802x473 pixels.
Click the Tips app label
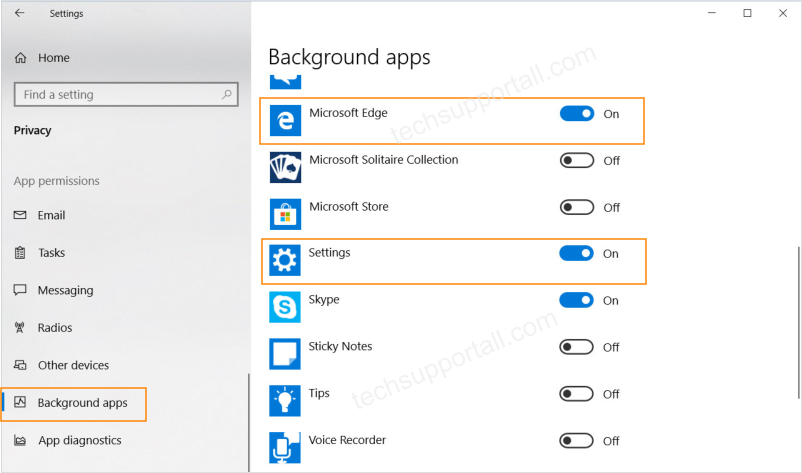click(319, 393)
